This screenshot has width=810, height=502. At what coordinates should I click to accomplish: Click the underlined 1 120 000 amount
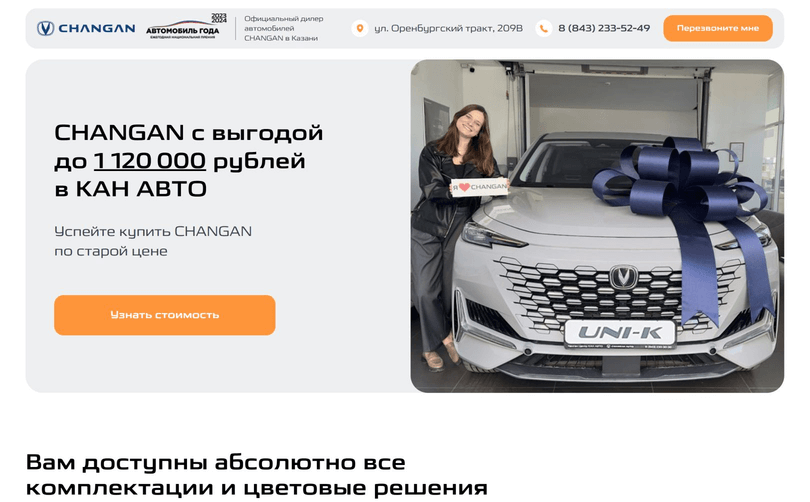[150, 161]
